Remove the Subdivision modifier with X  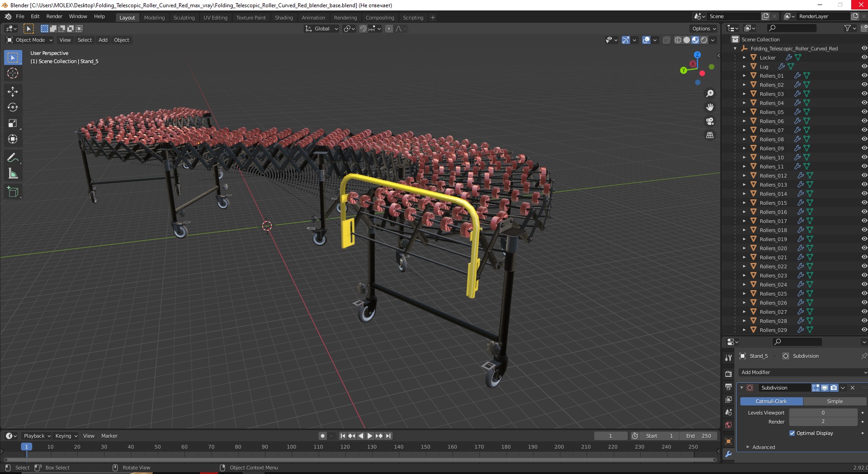[x=853, y=388]
